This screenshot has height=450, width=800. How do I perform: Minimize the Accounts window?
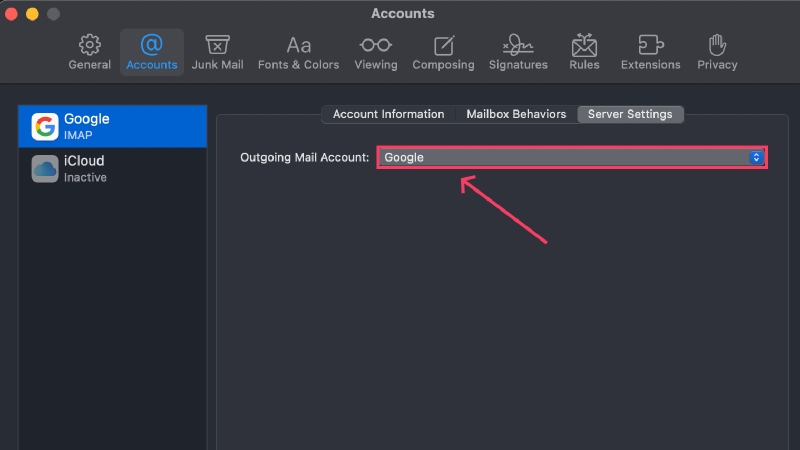(x=32, y=14)
